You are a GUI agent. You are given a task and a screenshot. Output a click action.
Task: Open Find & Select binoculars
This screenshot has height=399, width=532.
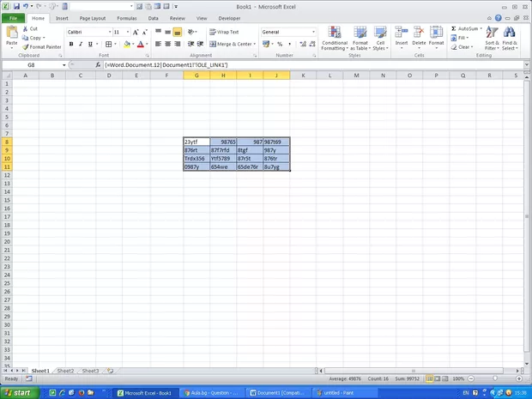coord(510,39)
